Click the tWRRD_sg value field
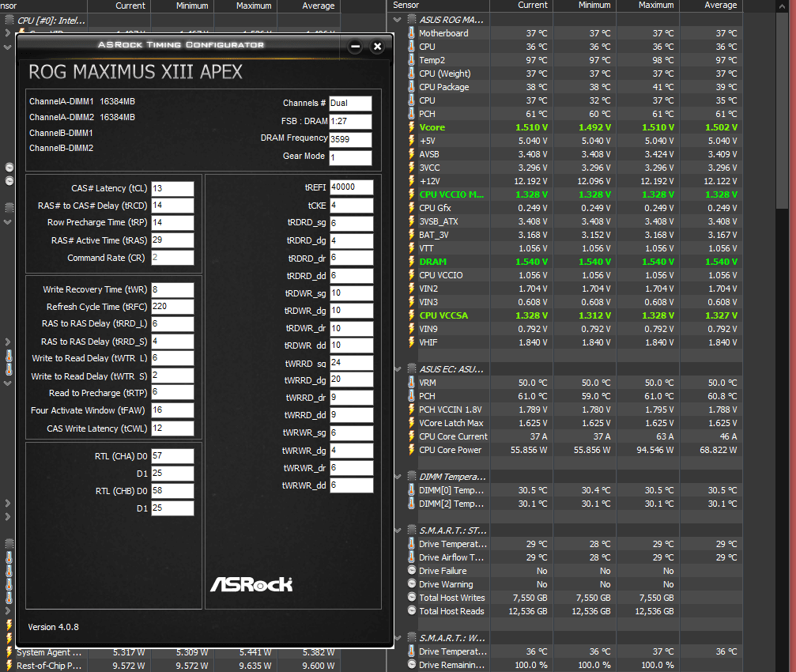The width and height of the screenshot is (796, 672). (351, 363)
